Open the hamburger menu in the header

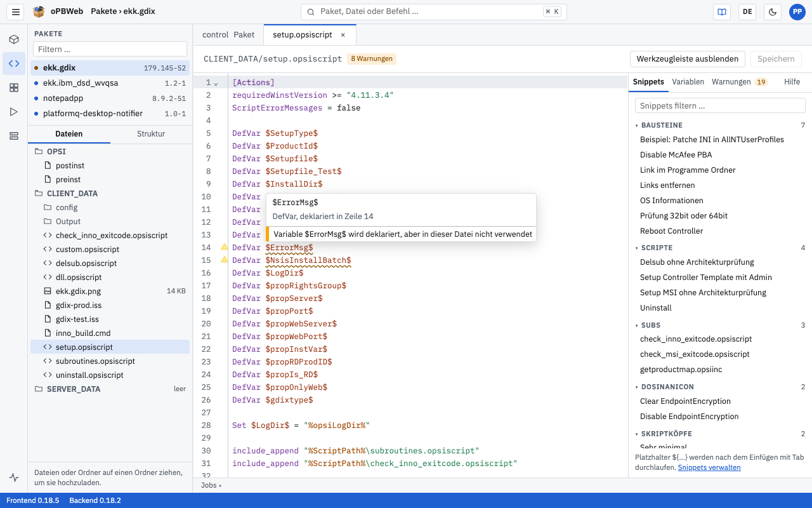pos(16,11)
